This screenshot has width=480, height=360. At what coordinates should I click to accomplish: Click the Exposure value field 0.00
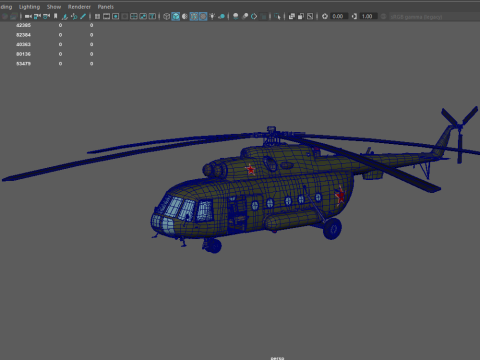tap(339, 16)
